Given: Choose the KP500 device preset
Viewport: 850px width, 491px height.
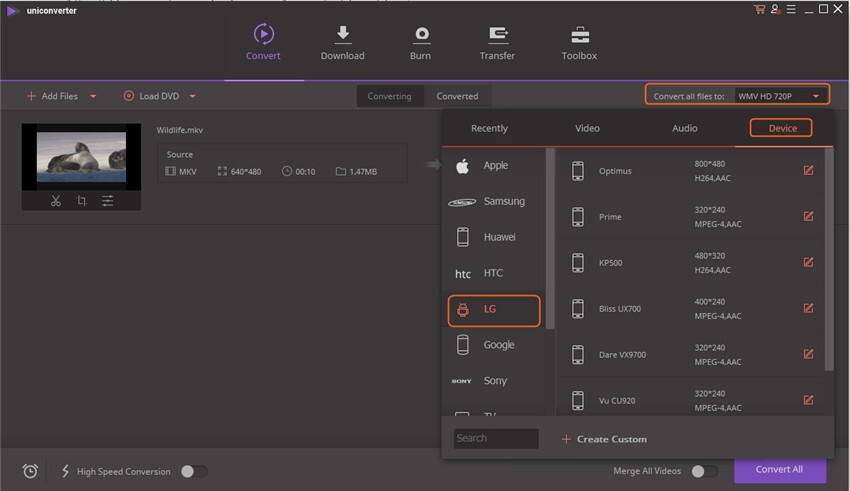Looking at the screenshot, I should point(692,263).
